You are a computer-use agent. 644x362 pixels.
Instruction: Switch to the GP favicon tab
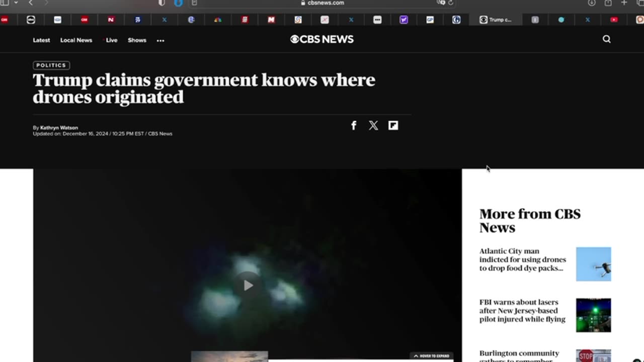pos(430,20)
